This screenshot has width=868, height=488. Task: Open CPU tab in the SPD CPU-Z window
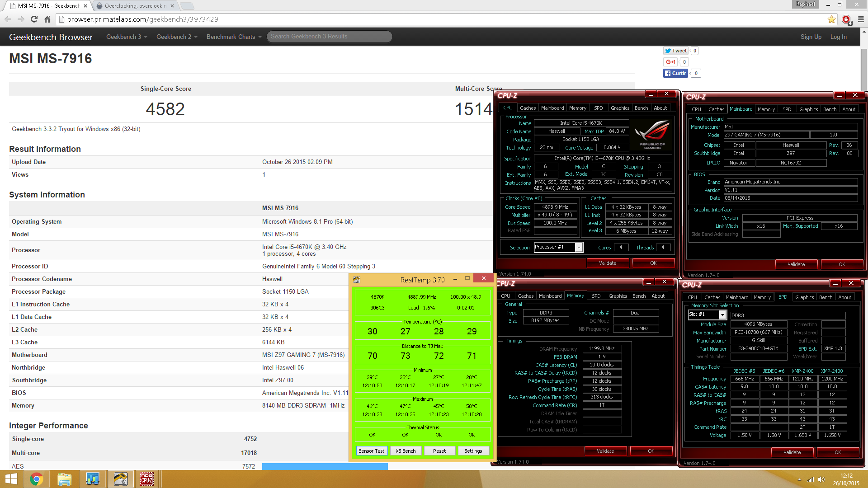point(692,297)
